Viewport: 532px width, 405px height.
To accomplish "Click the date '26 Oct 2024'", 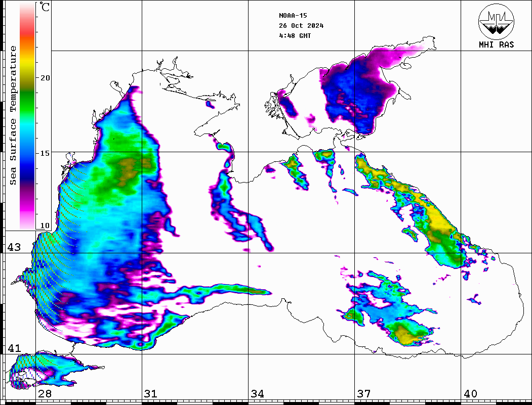I will (x=301, y=26).
